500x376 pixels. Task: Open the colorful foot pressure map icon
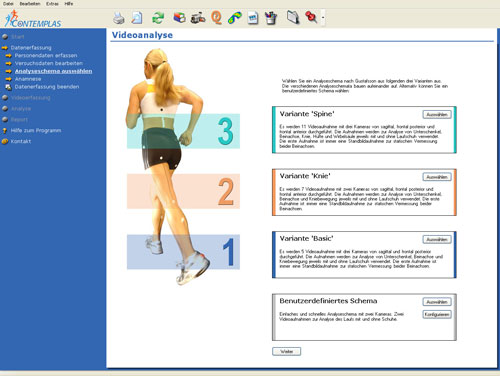pyautogui.click(x=235, y=18)
